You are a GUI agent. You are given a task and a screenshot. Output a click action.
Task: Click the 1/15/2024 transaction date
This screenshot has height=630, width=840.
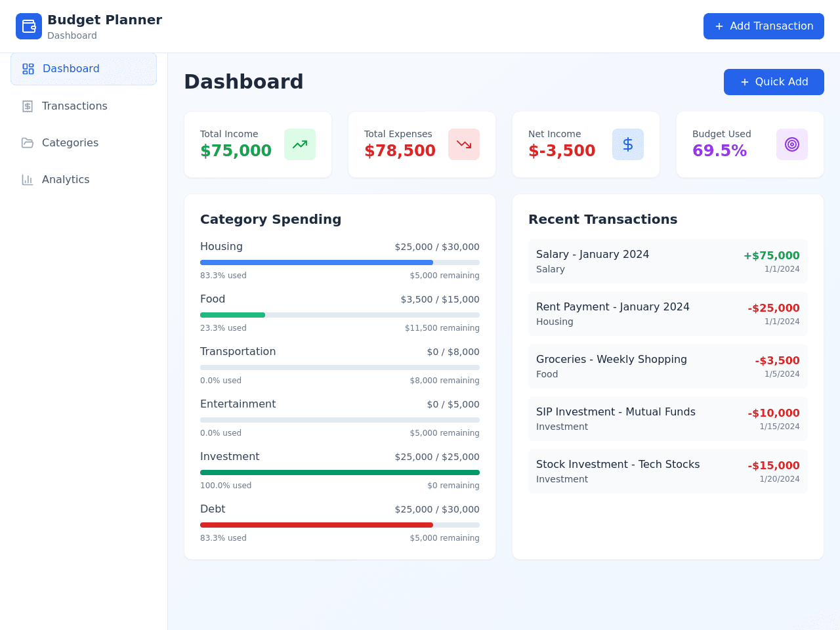[780, 427]
